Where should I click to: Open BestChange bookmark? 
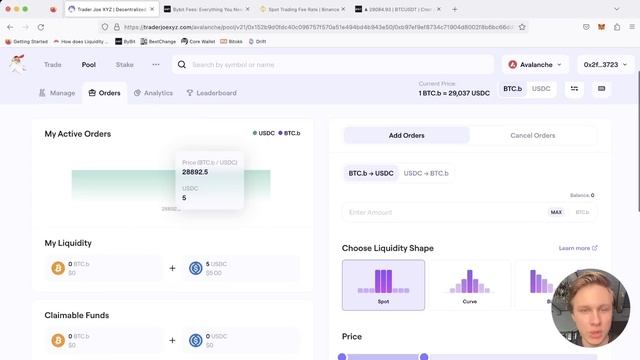[158, 41]
